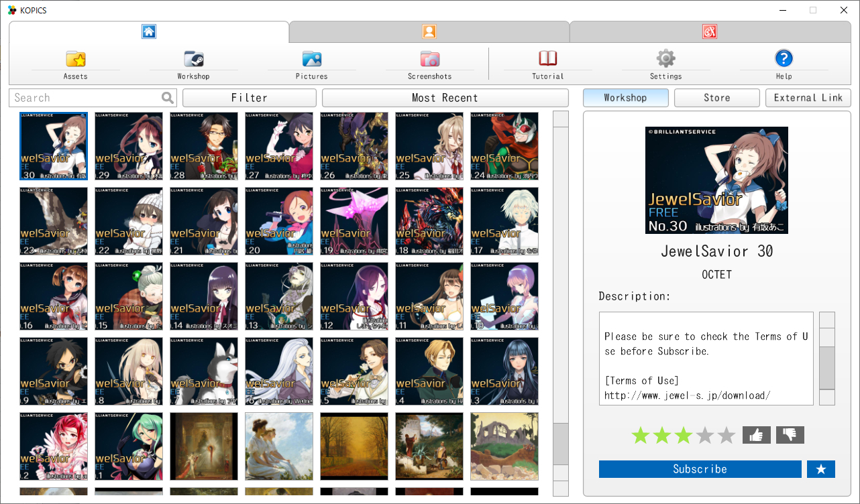Click the External Link button
Screen dimensions: 860x504
pos(808,98)
